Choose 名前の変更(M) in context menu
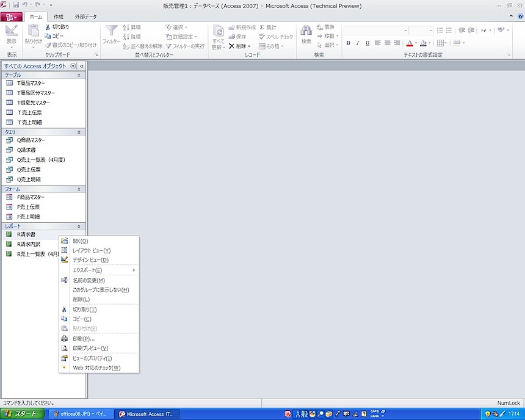 (x=99, y=280)
